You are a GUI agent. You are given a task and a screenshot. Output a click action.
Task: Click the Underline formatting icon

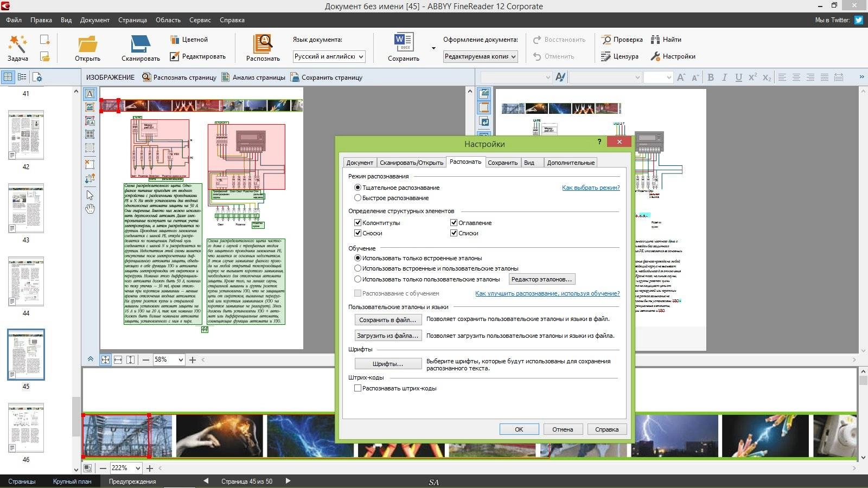coord(738,78)
